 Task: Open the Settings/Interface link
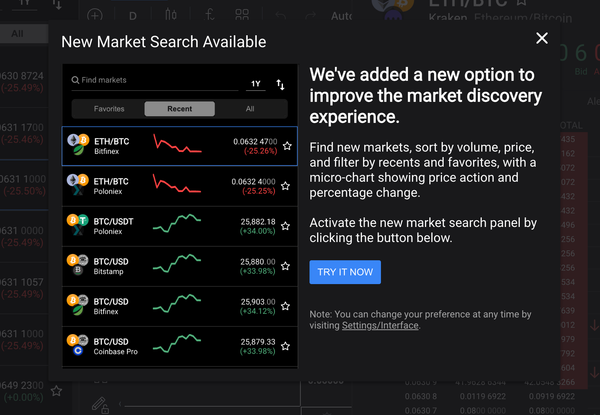tap(380, 325)
